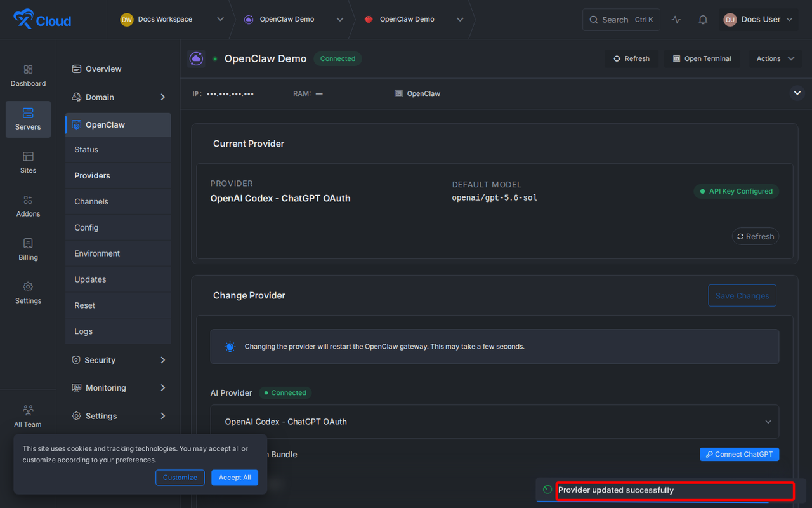Click the API Key Configured badge
812x508 pixels.
736,191
